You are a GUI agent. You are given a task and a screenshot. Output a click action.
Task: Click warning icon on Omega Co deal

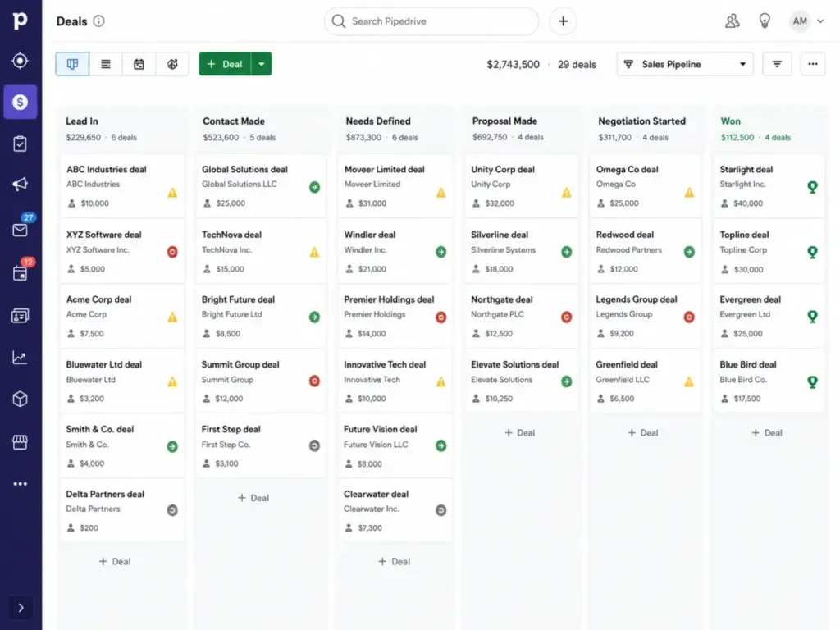[689, 193]
